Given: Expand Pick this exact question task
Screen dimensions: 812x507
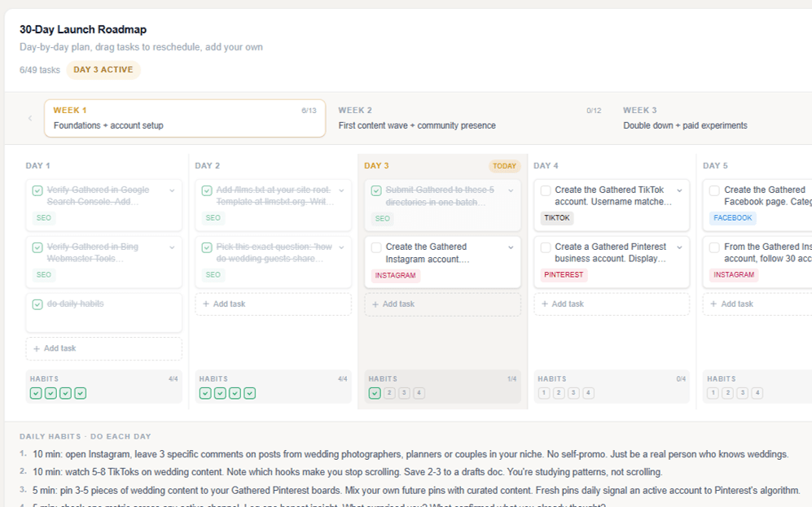Looking at the screenshot, I should (341, 247).
